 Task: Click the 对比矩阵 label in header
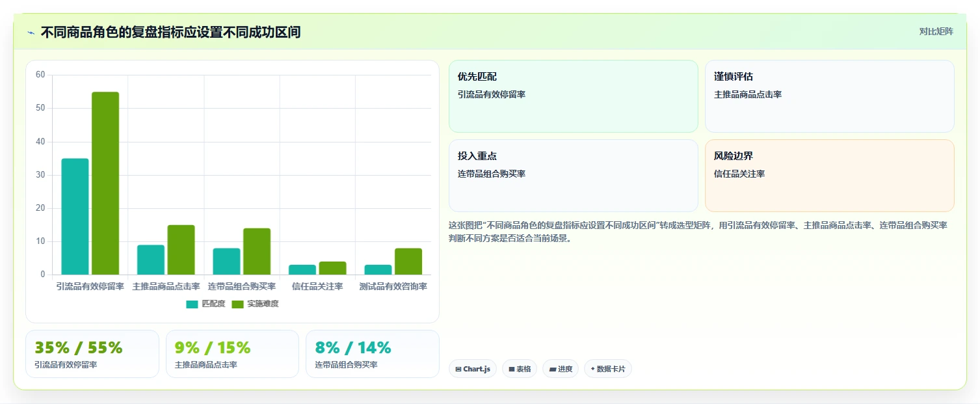coord(936,32)
